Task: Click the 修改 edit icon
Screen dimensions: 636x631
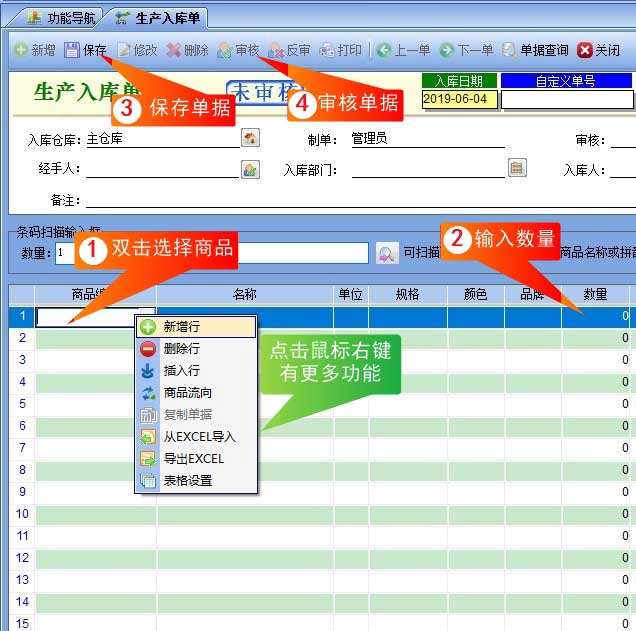Action: pyautogui.click(x=124, y=50)
